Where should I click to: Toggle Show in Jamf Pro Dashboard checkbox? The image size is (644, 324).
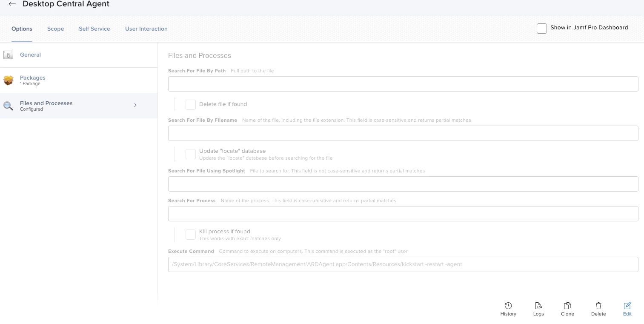click(x=542, y=28)
